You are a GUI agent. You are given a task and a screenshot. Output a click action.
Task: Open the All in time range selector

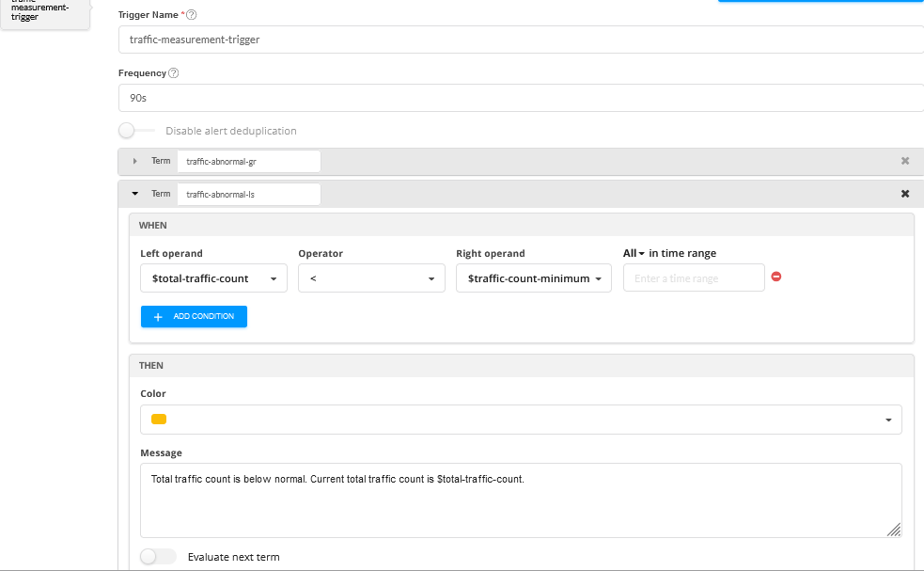(x=634, y=253)
